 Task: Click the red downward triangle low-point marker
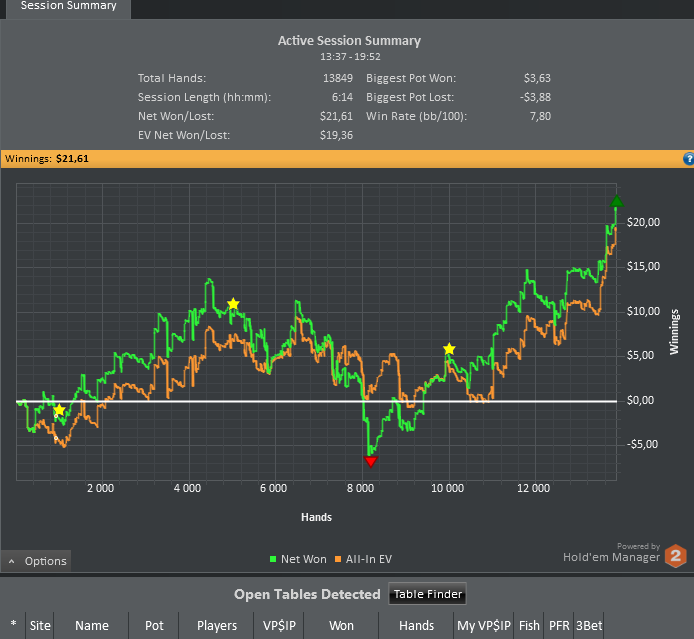371,461
